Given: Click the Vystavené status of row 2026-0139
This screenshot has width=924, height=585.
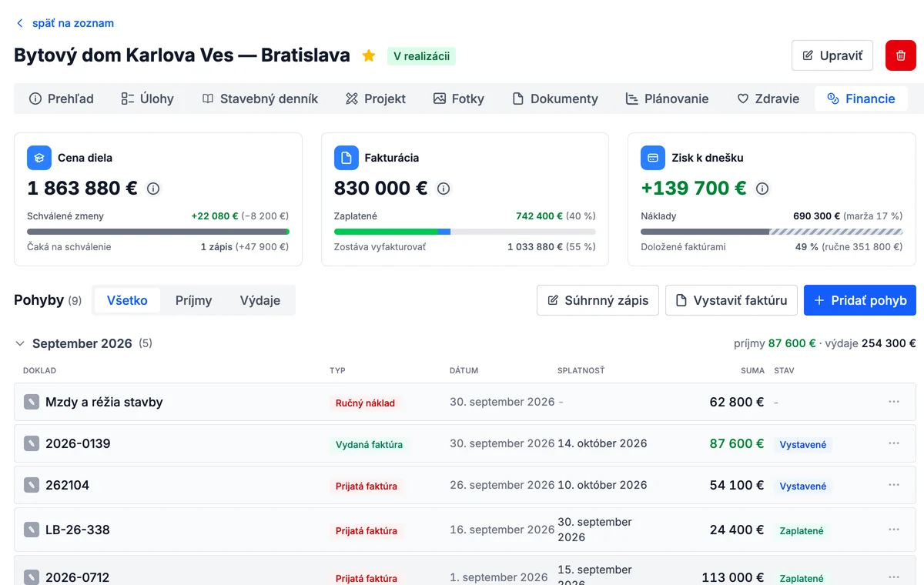Looking at the screenshot, I should [803, 445].
